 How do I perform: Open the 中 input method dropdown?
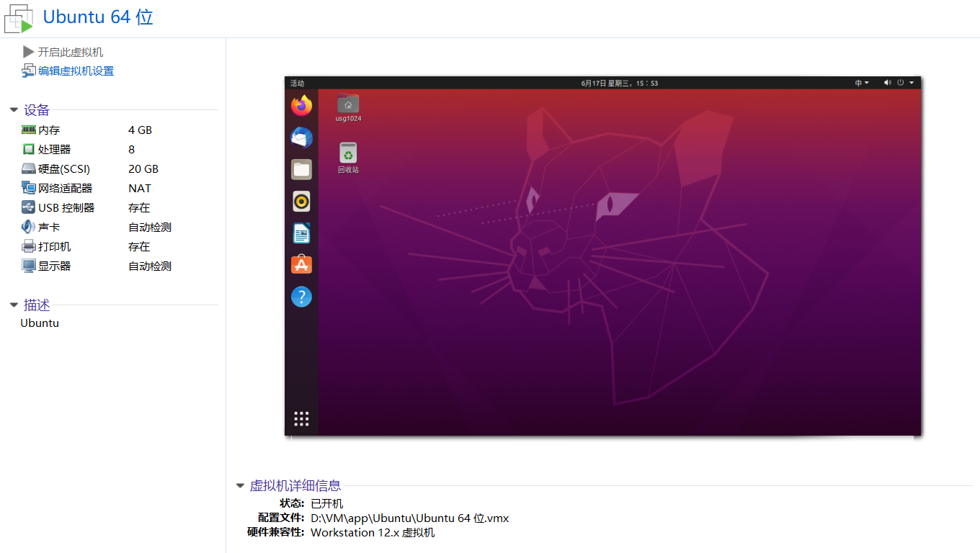862,83
